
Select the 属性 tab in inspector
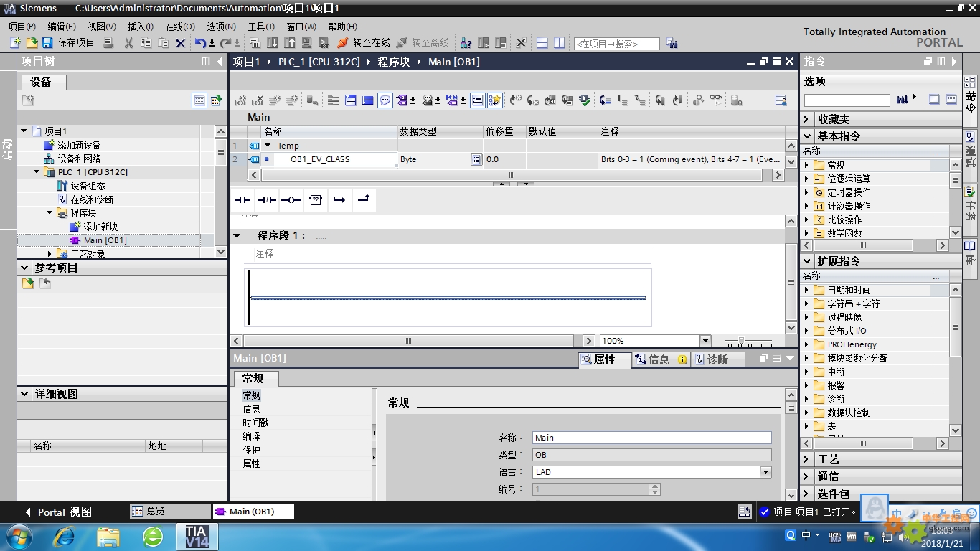tap(605, 359)
